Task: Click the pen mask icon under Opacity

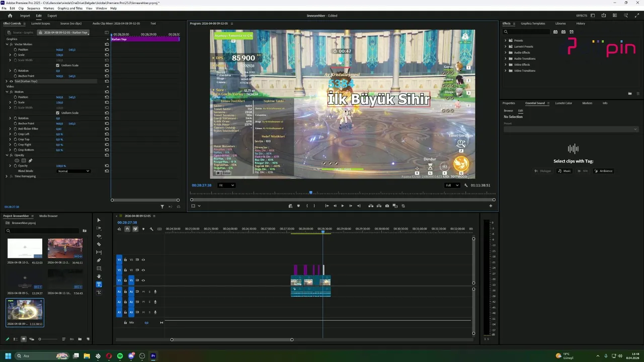Action: [30, 160]
